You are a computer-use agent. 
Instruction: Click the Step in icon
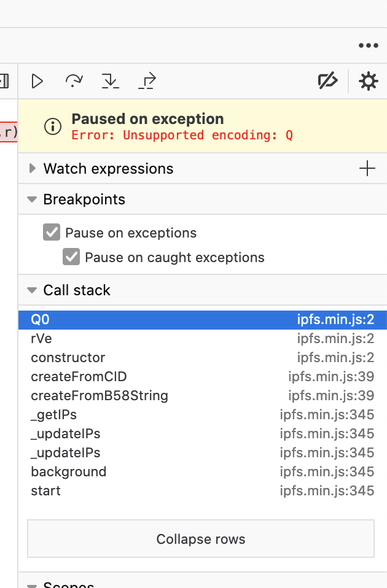pos(111,81)
